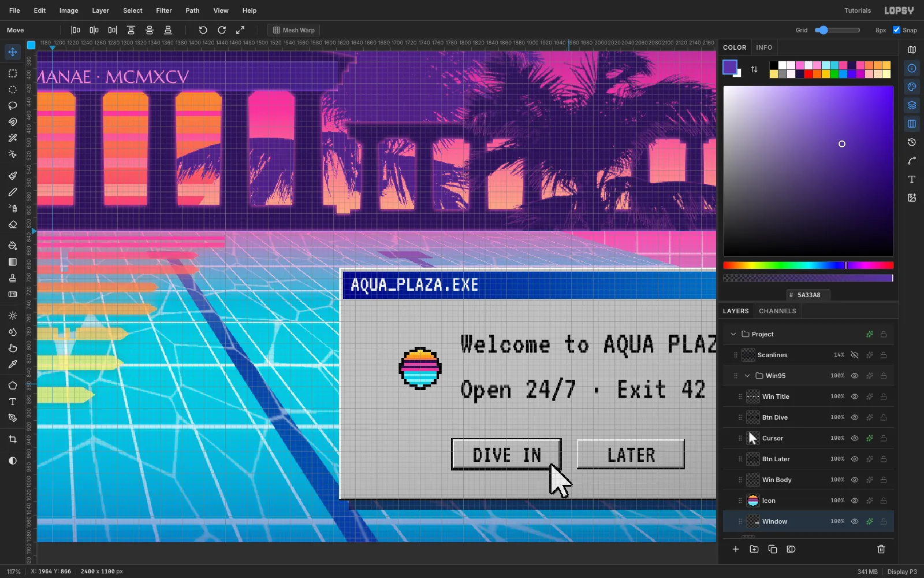Open the Filter menu
The height and width of the screenshot is (578, 924).
coord(164,10)
